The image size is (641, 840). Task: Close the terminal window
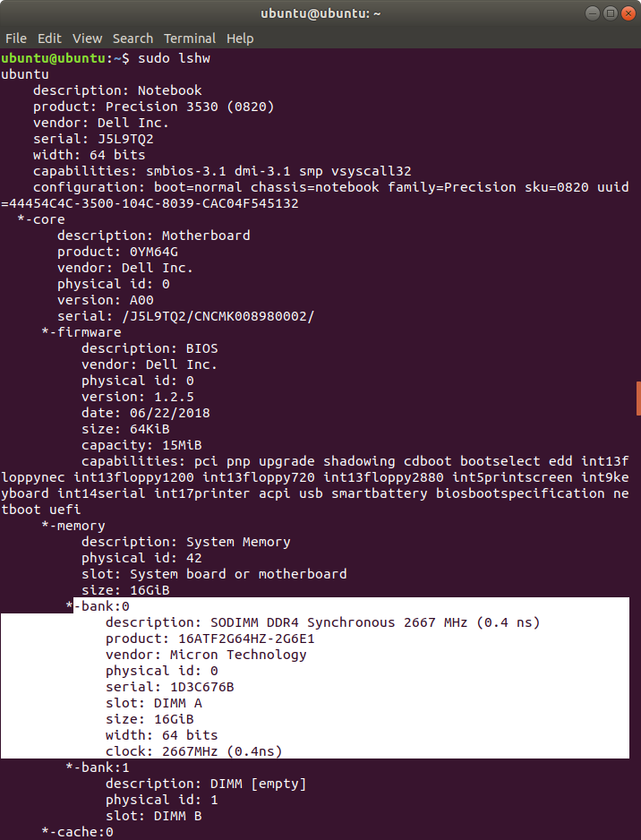(x=628, y=13)
